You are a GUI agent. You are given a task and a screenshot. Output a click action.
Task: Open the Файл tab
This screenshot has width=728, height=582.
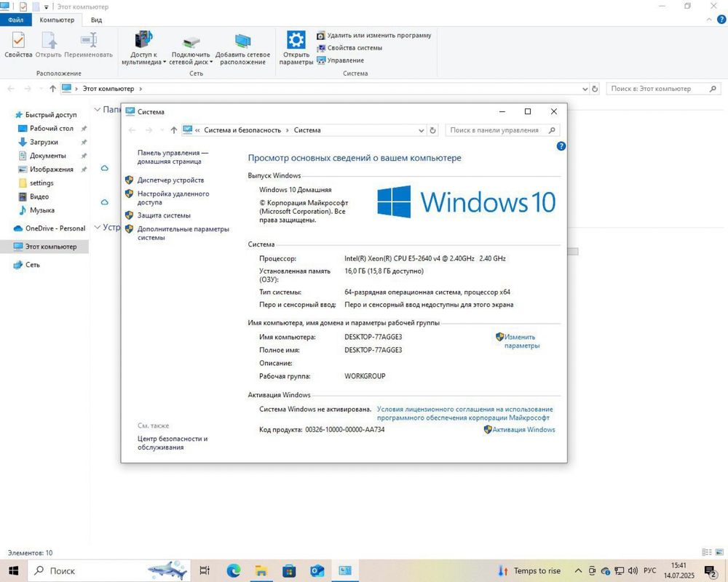(x=15, y=20)
